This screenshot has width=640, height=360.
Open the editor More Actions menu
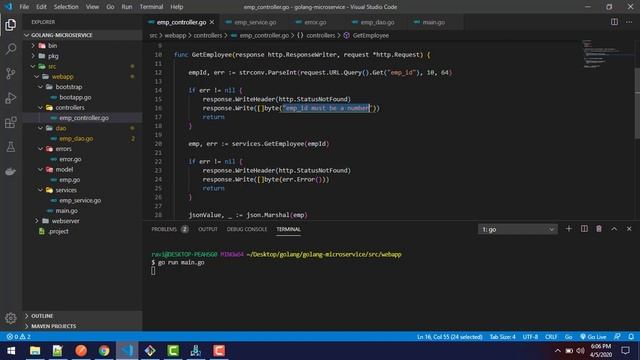(629, 22)
